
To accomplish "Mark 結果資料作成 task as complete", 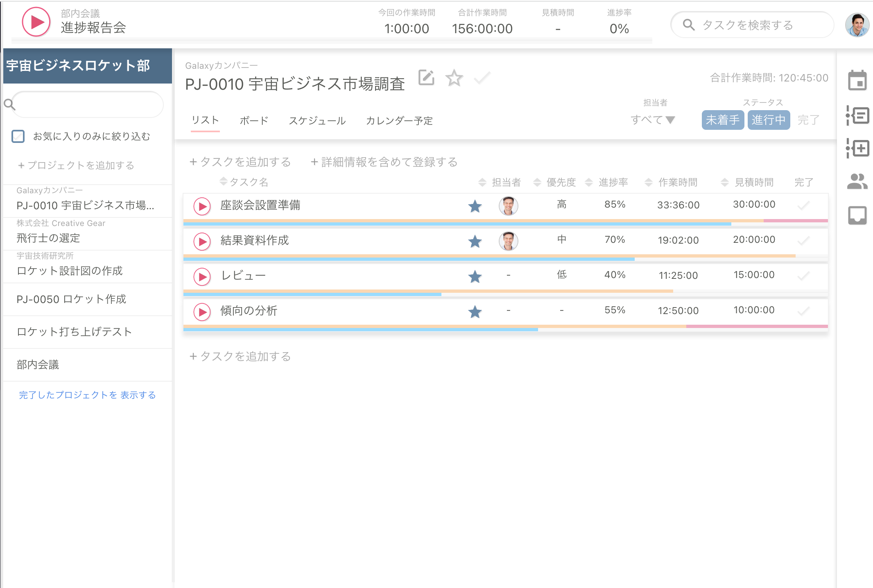I will pyautogui.click(x=803, y=240).
